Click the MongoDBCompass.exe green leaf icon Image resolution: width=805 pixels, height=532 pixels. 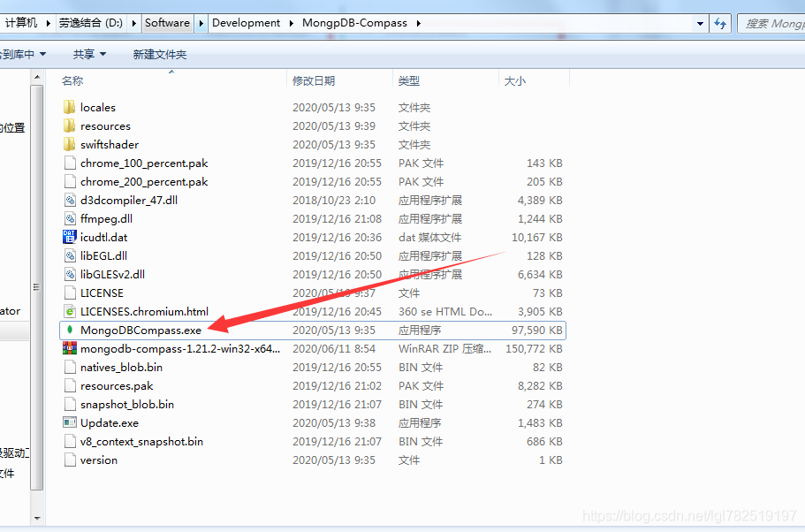pyautogui.click(x=71, y=331)
